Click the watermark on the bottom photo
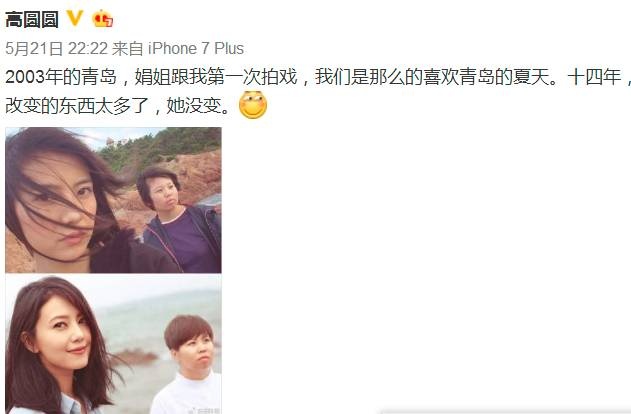This screenshot has height=414, width=631. (206, 410)
